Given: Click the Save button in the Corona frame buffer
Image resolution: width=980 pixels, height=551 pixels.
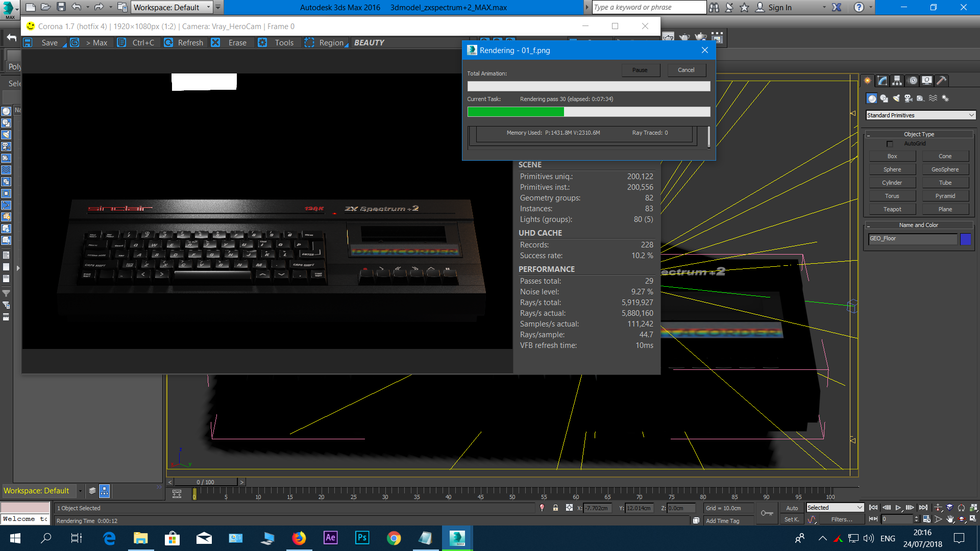Looking at the screenshot, I should 44,43.
